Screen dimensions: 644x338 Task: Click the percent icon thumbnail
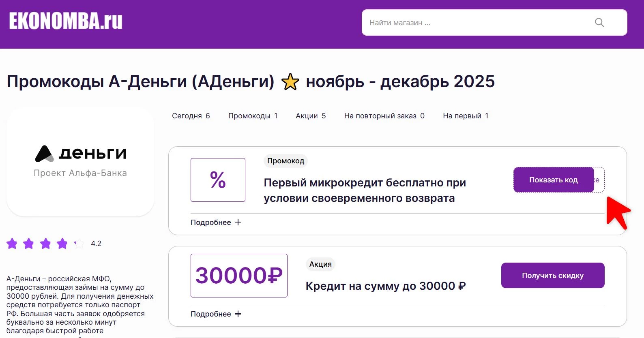[x=218, y=180]
